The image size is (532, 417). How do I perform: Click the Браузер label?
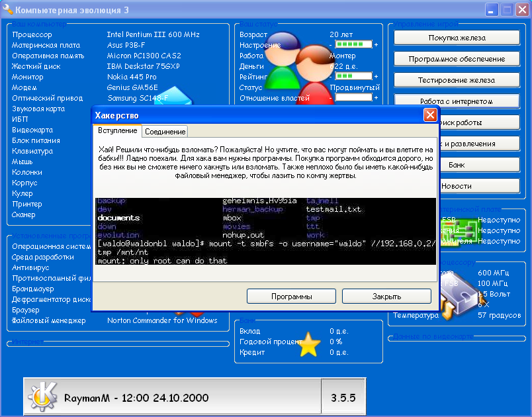click(25, 310)
